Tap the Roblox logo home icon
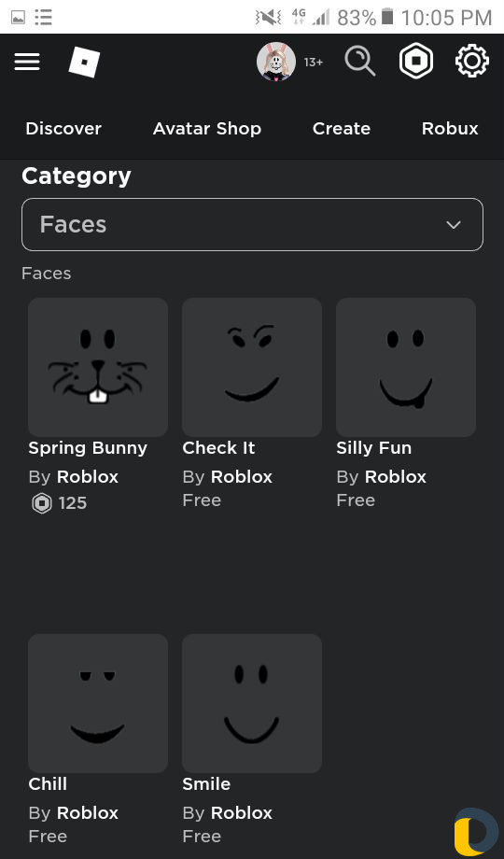 [x=84, y=62]
